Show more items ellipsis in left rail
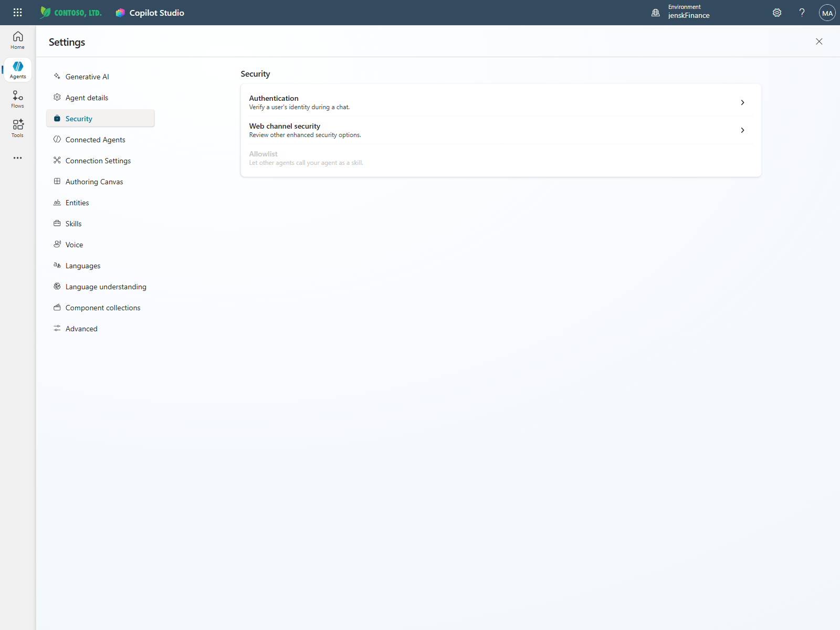This screenshot has height=630, width=840. (17, 158)
